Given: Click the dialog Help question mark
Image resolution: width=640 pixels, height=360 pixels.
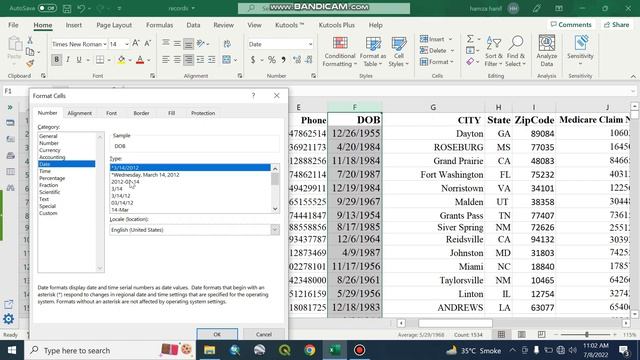Looking at the screenshot, I should pos(253,96).
